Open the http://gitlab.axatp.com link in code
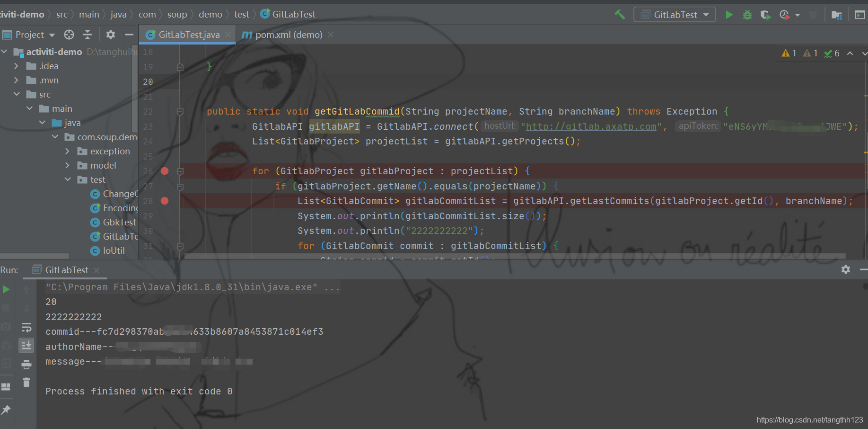The height and width of the screenshot is (429, 868). (591, 126)
